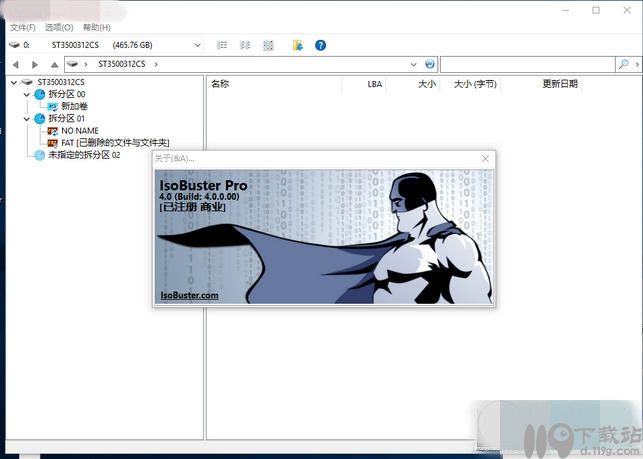Image resolution: width=643 pixels, height=459 pixels.
Task: Sort by 名称 column header
Action: click(220, 84)
